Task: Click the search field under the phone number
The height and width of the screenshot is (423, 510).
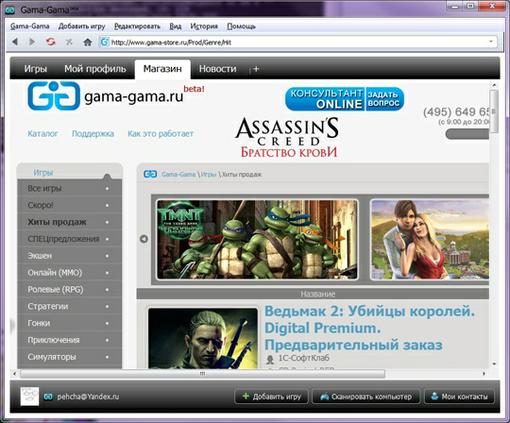Action: (467, 134)
